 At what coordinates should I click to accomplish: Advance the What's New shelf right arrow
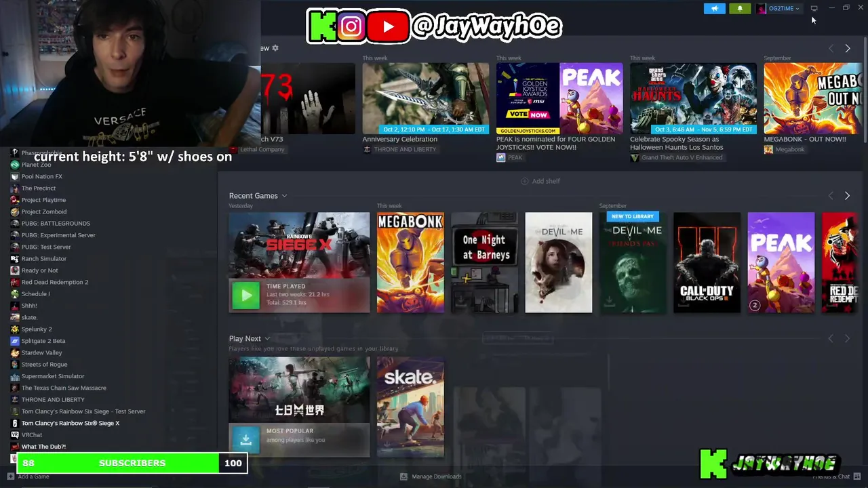[x=847, y=48]
